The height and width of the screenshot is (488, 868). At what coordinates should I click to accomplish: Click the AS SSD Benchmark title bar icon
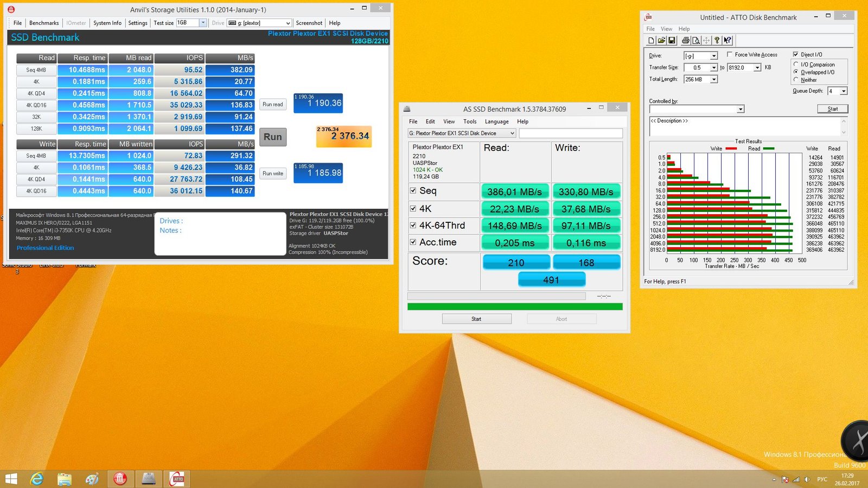(407, 109)
